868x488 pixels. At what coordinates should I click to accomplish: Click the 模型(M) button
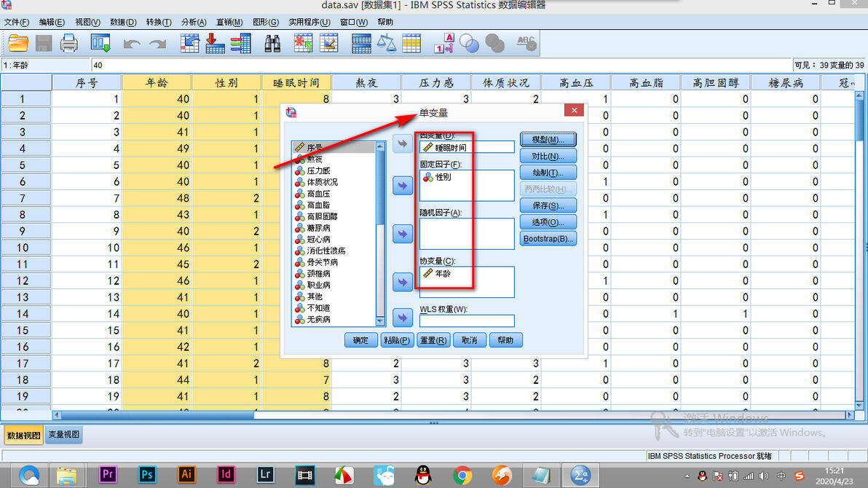(x=548, y=140)
